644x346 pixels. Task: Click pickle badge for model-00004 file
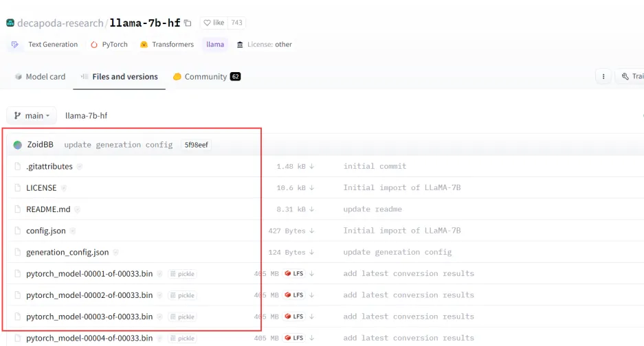[x=182, y=338]
